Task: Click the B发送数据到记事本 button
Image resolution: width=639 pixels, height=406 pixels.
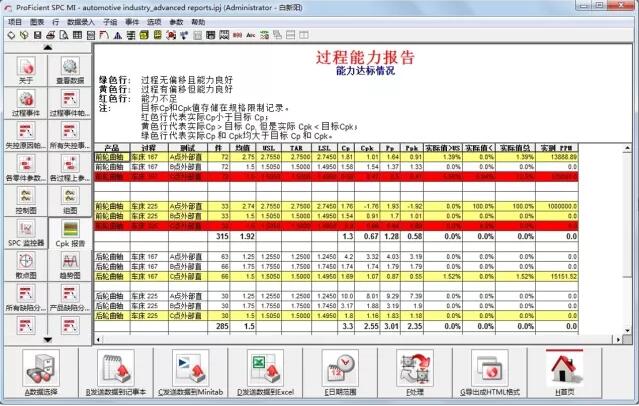Action: coord(116,373)
